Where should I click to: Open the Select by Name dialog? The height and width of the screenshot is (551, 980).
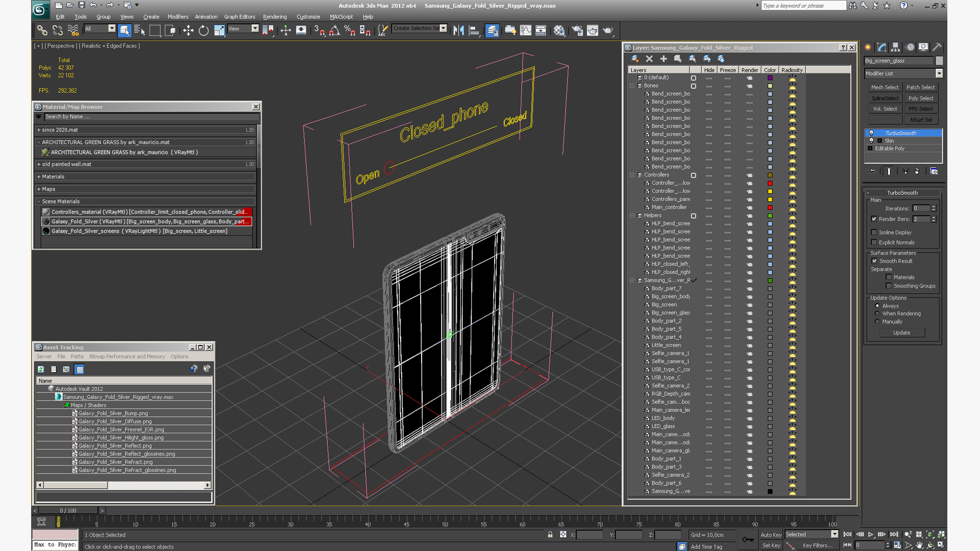pyautogui.click(x=140, y=31)
